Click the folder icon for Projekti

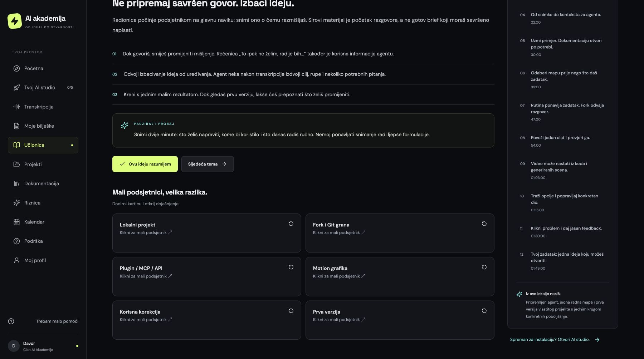(16, 164)
